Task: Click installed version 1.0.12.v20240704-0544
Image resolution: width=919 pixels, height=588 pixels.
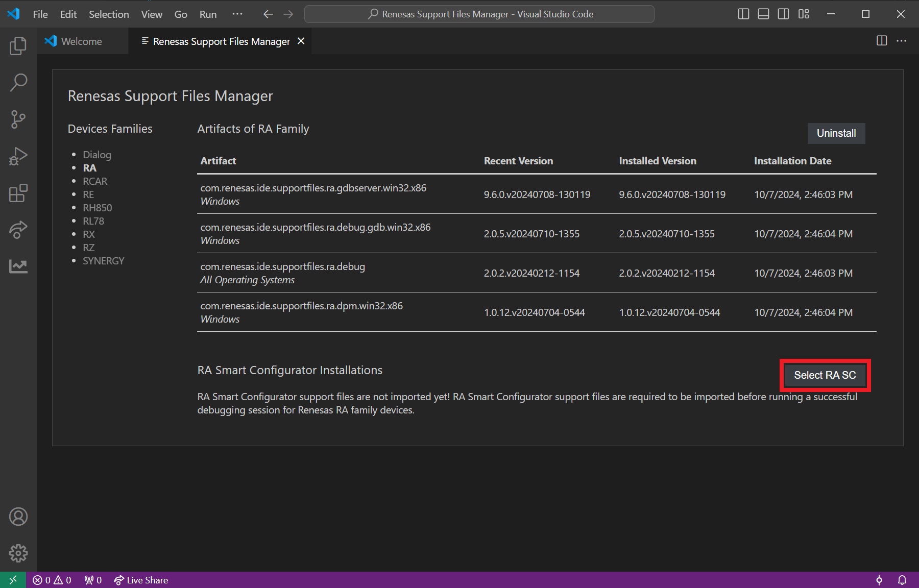Action: click(x=669, y=312)
